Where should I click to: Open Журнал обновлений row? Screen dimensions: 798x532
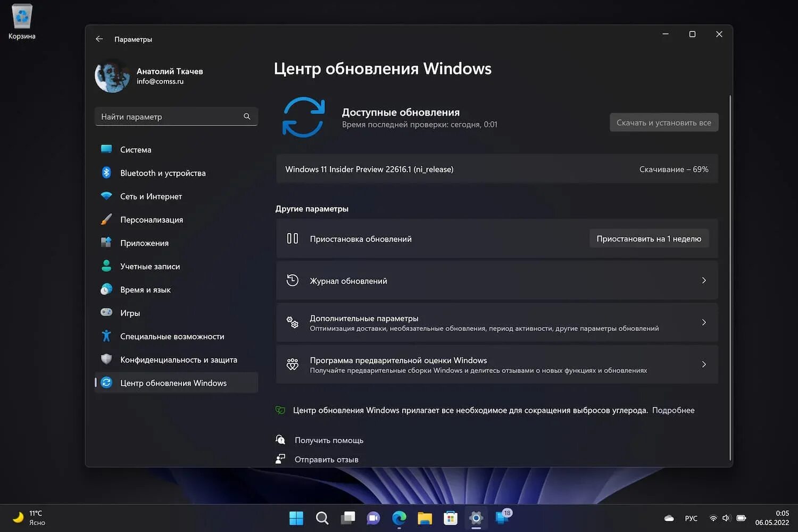tap(497, 280)
